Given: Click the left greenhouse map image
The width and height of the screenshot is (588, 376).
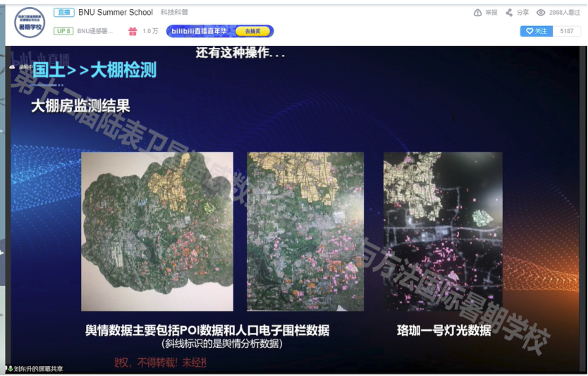Looking at the screenshot, I should tap(157, 232).
